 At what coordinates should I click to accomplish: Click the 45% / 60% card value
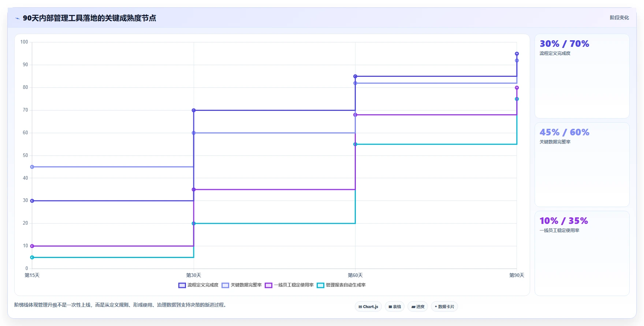click(x=564, y=132)
